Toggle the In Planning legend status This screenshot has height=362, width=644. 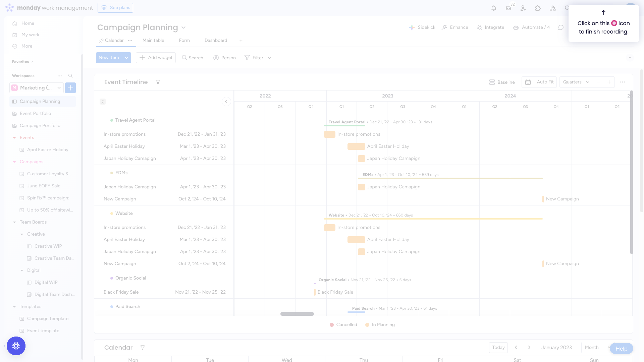[x=380, y=324]
